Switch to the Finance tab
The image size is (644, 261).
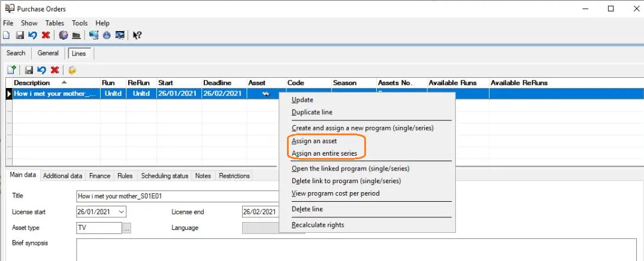pyautogui.click(x=99, y=176)
